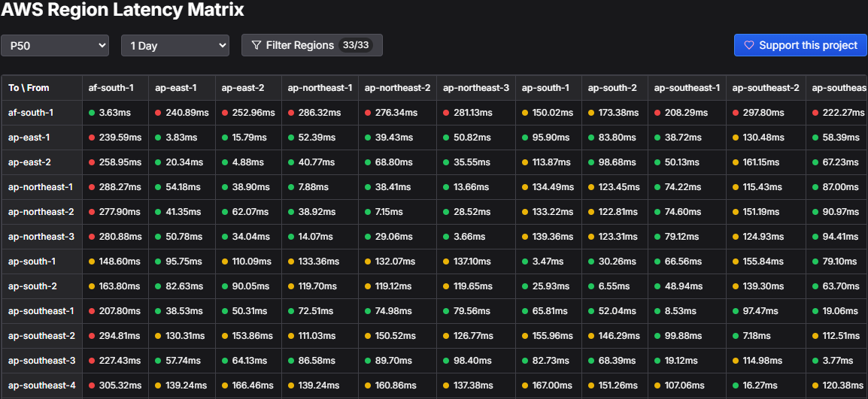
Task: Click the 4.88ms latency cell
Action: pyautogui.click(x=248, y=162)
